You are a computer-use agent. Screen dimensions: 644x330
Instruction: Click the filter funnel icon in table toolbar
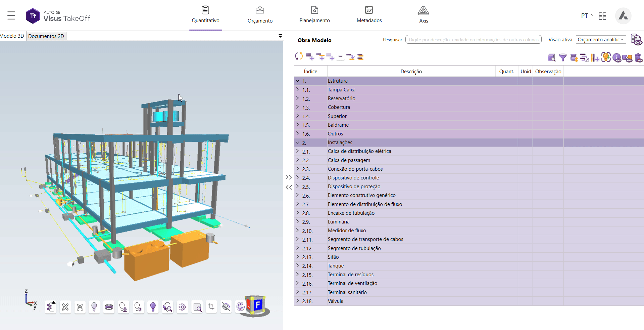click(x=563, y=57)
